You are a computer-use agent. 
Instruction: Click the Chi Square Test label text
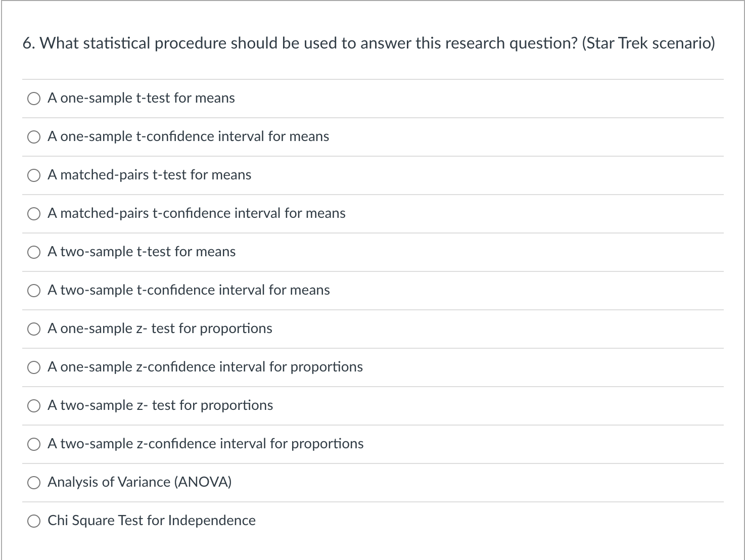[151, 521]
